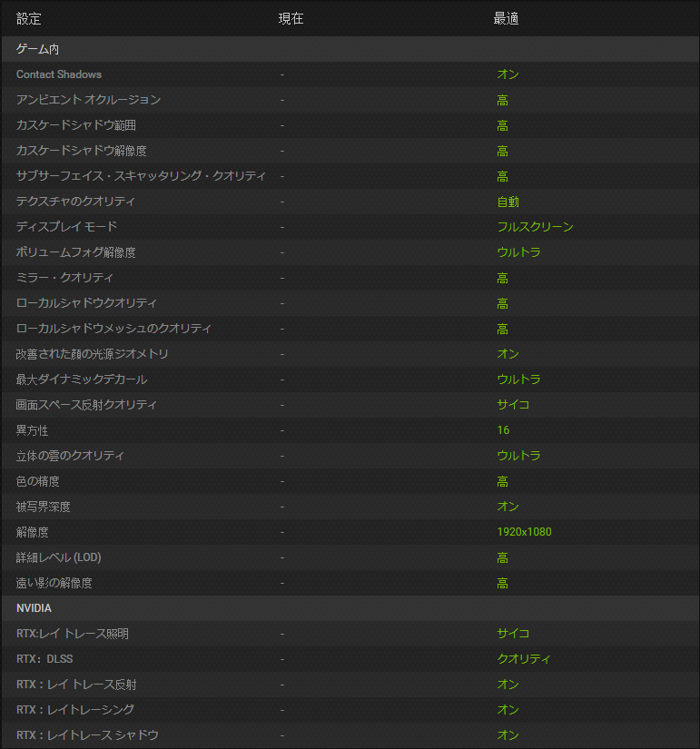The width and height of the screenshot is (700, 749).
Task: Click the 1920x1080 resolution value
Action: pyautogui.click(x=524, y=532)
